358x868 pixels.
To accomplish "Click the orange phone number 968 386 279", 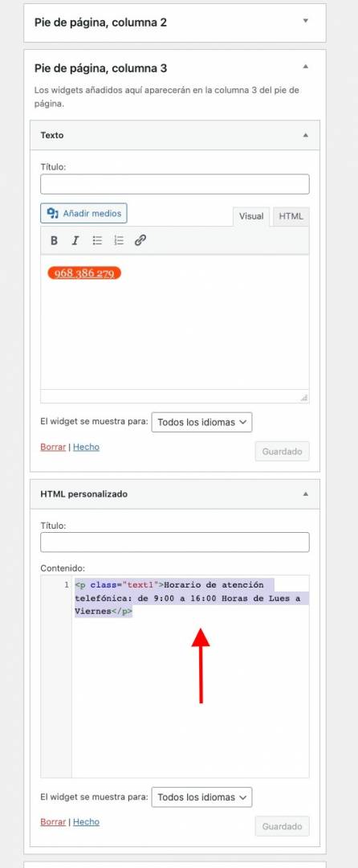I will tap(84, 273).
